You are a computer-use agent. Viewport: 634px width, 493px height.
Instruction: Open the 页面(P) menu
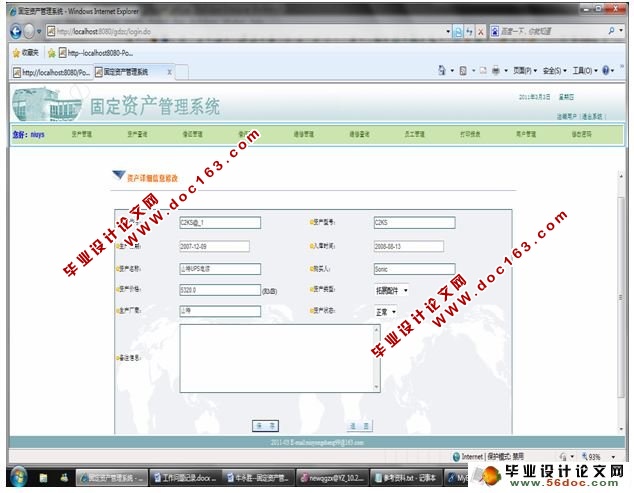tap(525, 71)
